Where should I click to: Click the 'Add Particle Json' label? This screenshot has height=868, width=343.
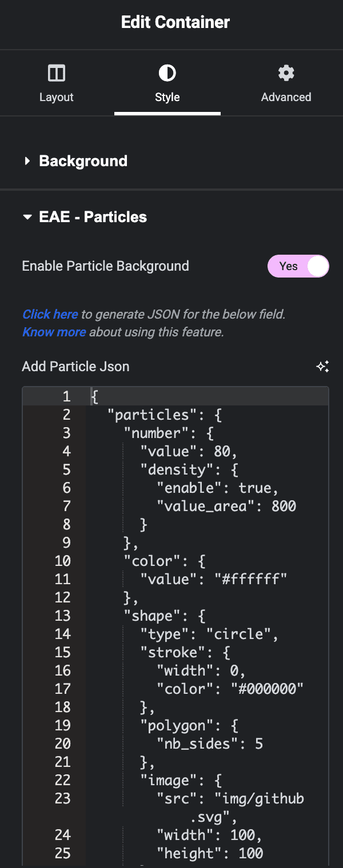(75, 366)
